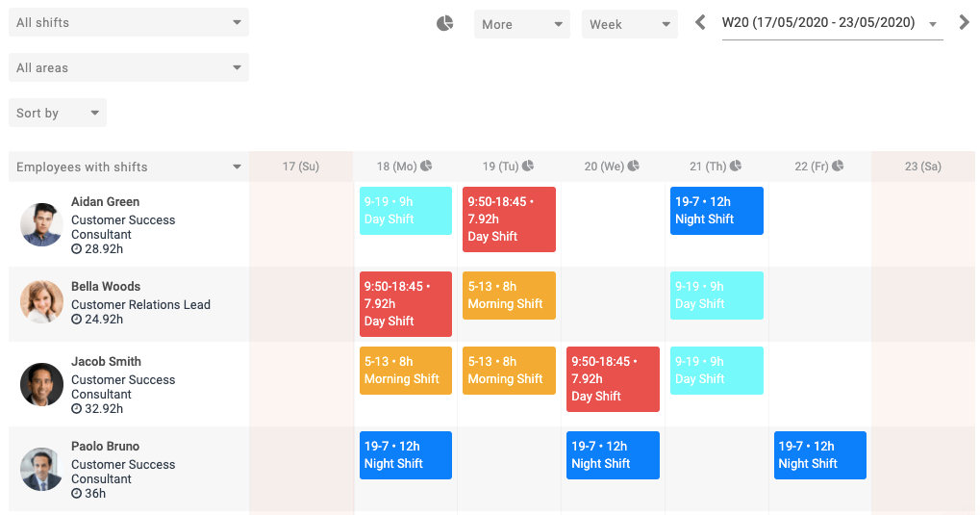
Task: Open the Week view selector
Action: click(x=629, y=24)
